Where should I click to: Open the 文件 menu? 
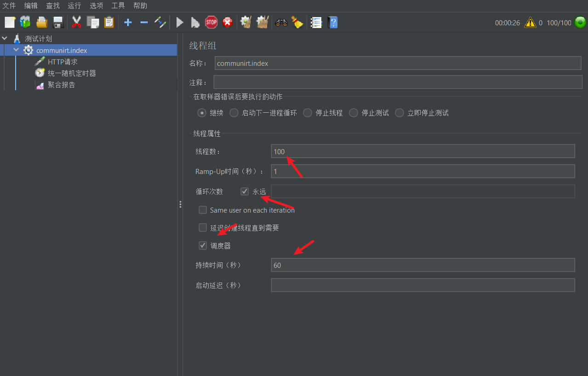(9, 6)
